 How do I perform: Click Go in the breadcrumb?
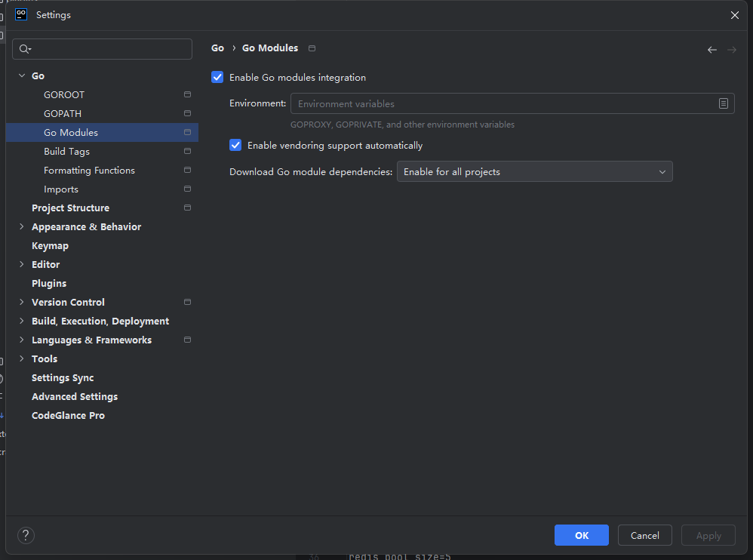click(217, 48)
